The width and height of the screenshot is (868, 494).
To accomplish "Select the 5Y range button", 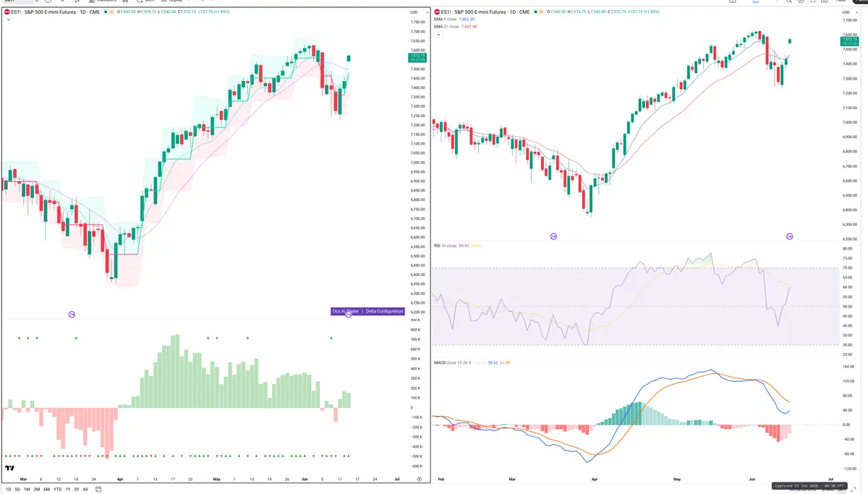I will pyautogui.click(x=77, y=489).
